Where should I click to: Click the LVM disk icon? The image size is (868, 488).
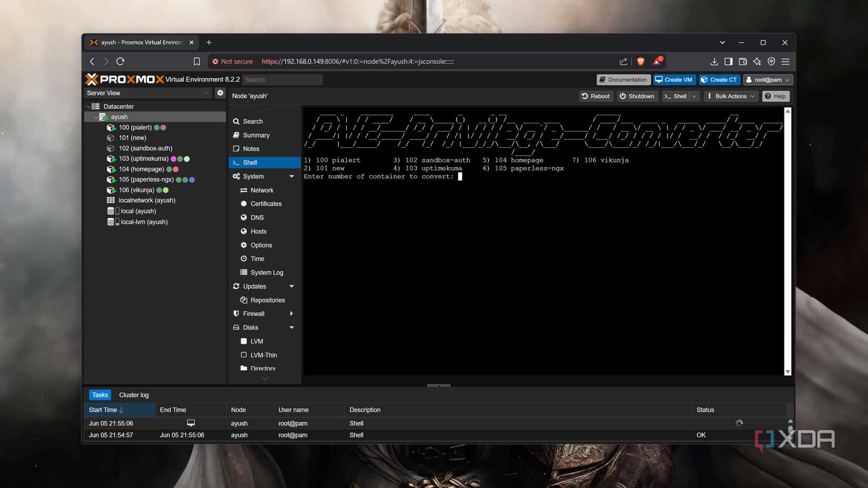(244, 341)
